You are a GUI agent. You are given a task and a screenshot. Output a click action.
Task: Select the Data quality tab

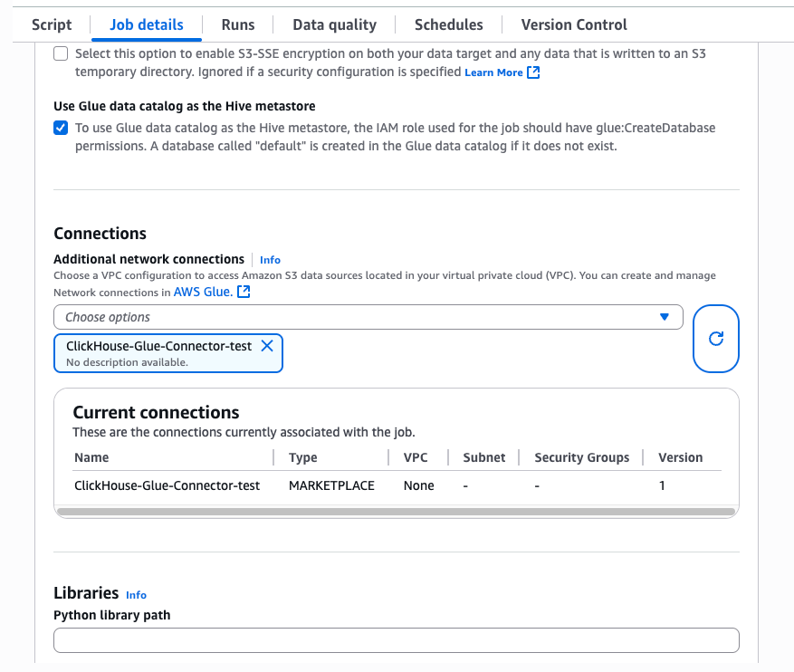(x=334, y=24)
